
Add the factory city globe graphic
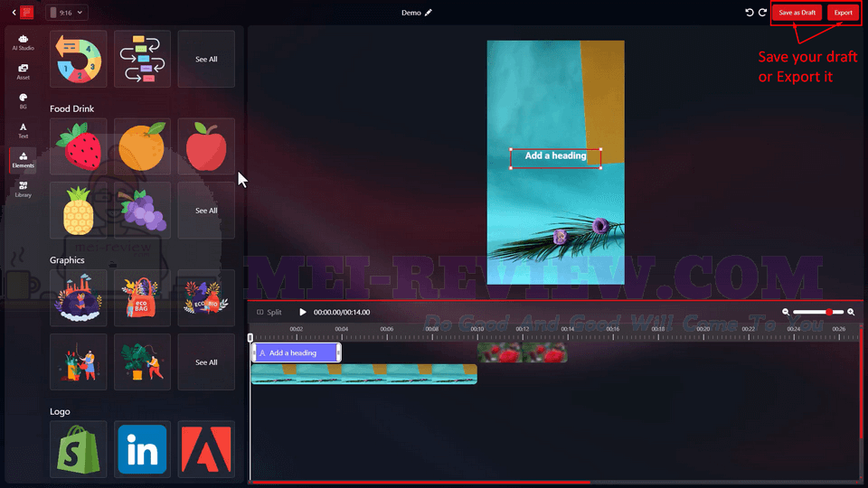pyautogui.click(x=78, y=297)
